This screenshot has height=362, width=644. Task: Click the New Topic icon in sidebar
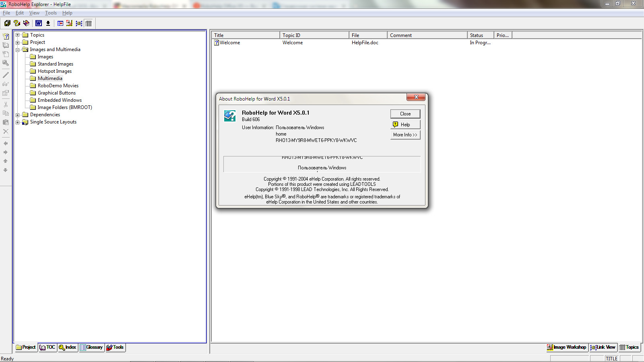(6, 36)
